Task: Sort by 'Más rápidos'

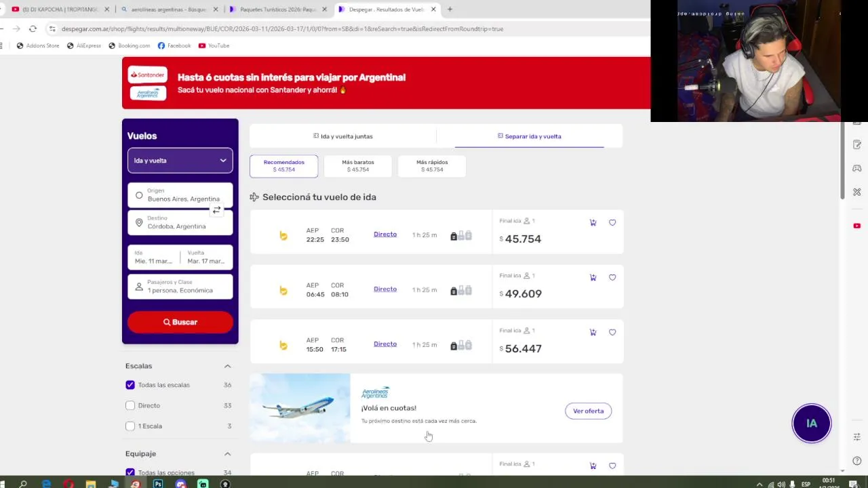Action: (432, 166)
